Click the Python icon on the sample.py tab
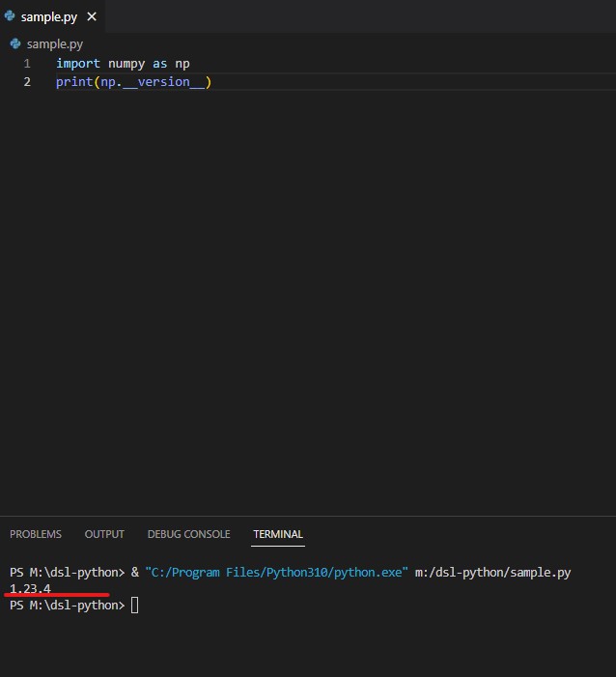 coord(10,16)
